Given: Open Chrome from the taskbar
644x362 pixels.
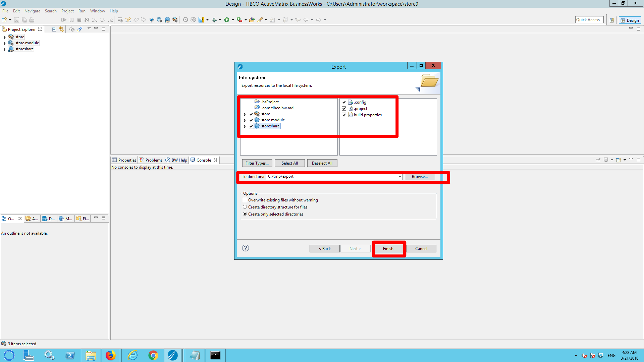Looking at the screenshot, I should [x=153, y=355].
